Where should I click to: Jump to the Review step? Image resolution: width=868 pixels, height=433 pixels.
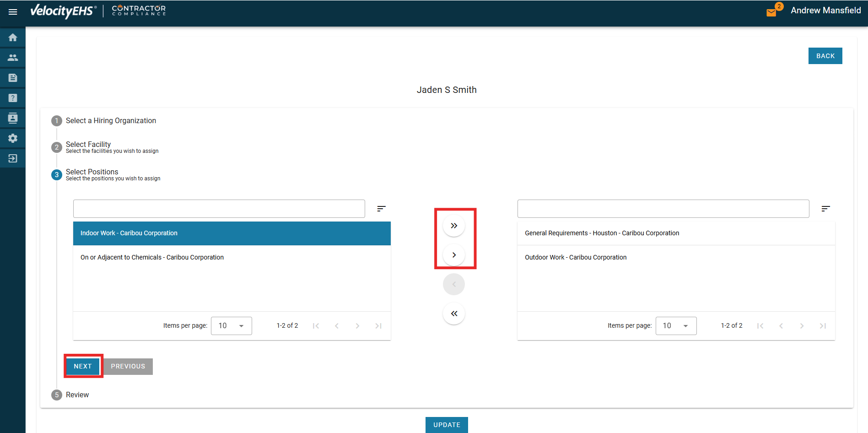(x=77, y=395)
